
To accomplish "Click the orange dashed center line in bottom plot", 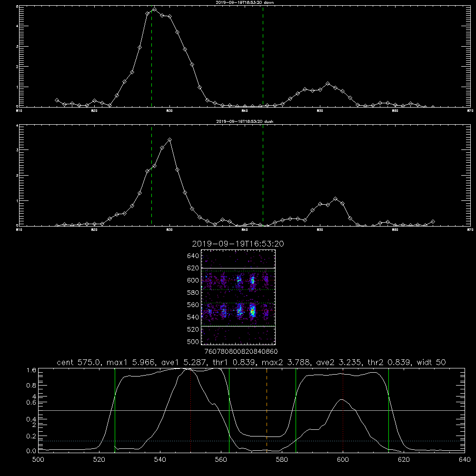I will (267, 410).
